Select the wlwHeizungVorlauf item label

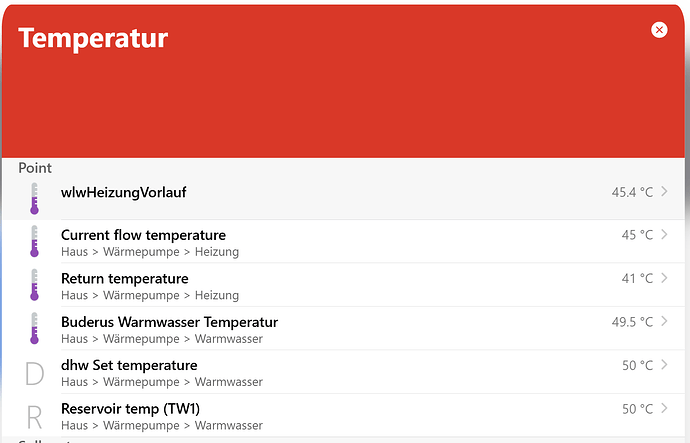[x=124, y=192]
